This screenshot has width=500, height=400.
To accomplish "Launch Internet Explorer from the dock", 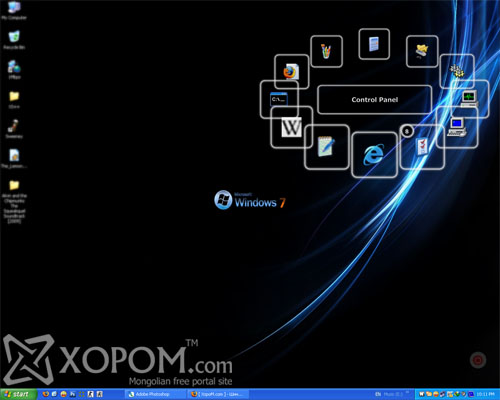I will coord(374,155).
